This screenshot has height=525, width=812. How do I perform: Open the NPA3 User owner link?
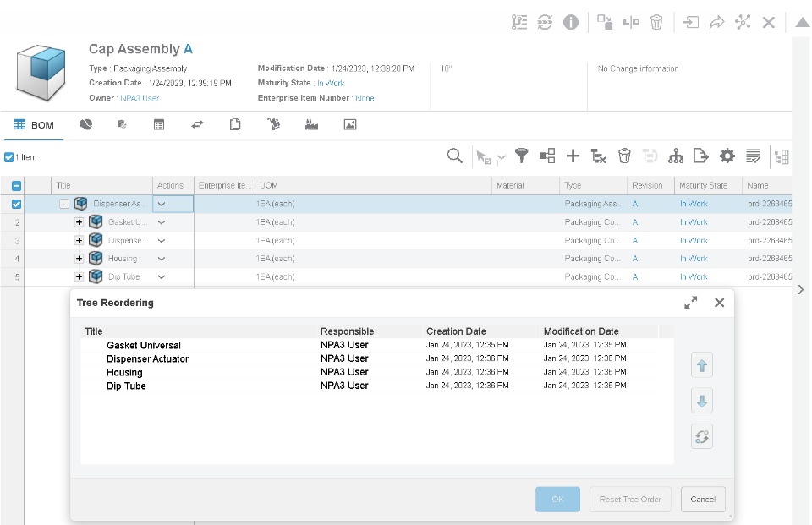coord(140,98)
